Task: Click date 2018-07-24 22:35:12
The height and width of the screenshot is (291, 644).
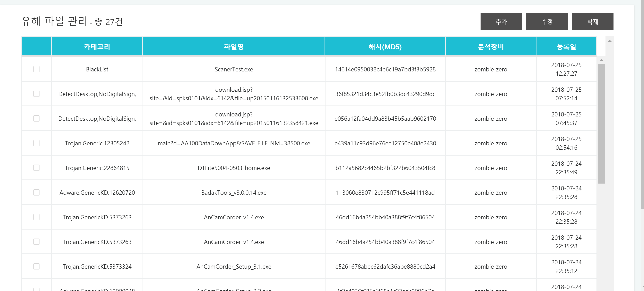Action: click(566, 267)
